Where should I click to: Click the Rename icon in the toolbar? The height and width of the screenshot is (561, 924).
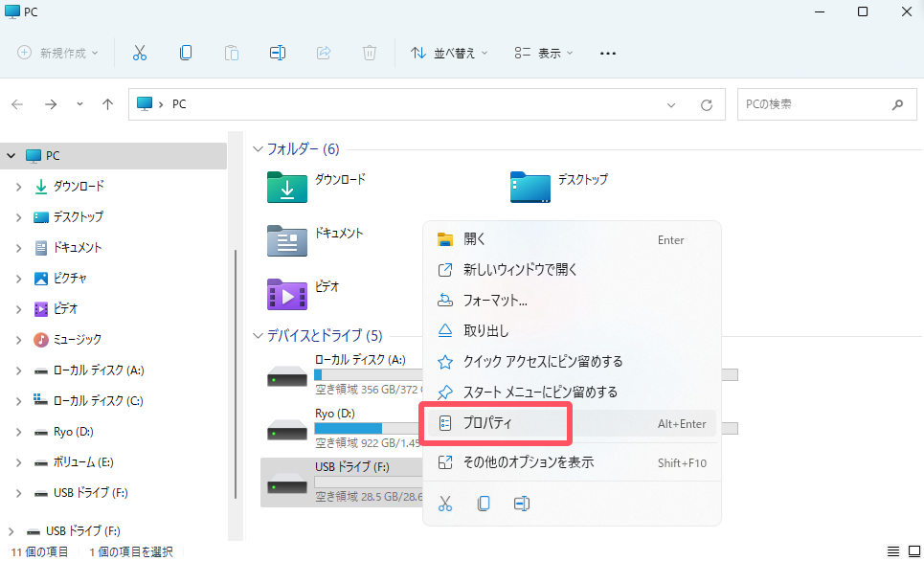click(x=277, y=53)
